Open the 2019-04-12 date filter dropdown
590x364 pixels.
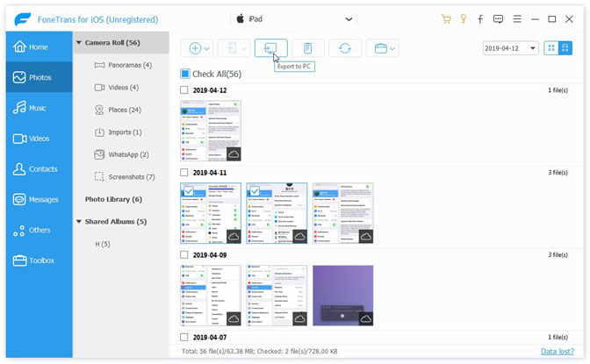(510, 48)
